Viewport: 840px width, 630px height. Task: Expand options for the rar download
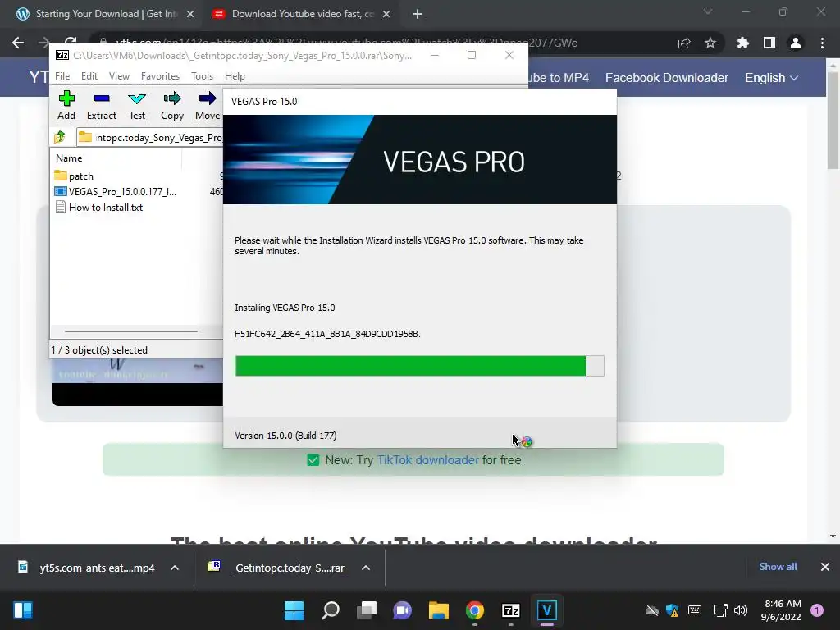[x=366, y=568]
